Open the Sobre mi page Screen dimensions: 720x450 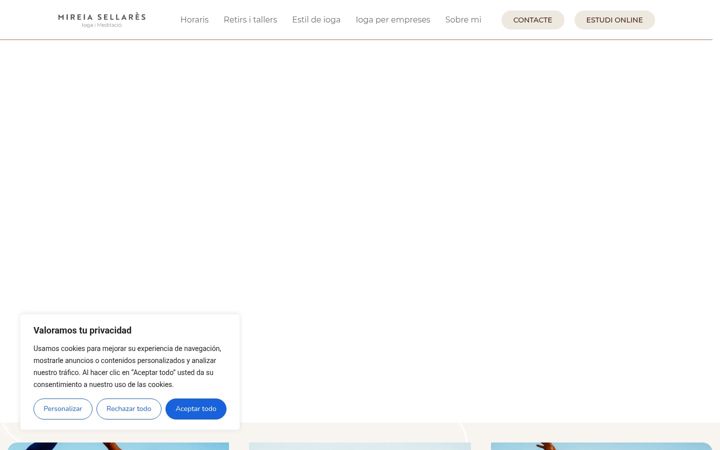click(x=463, y=20)
